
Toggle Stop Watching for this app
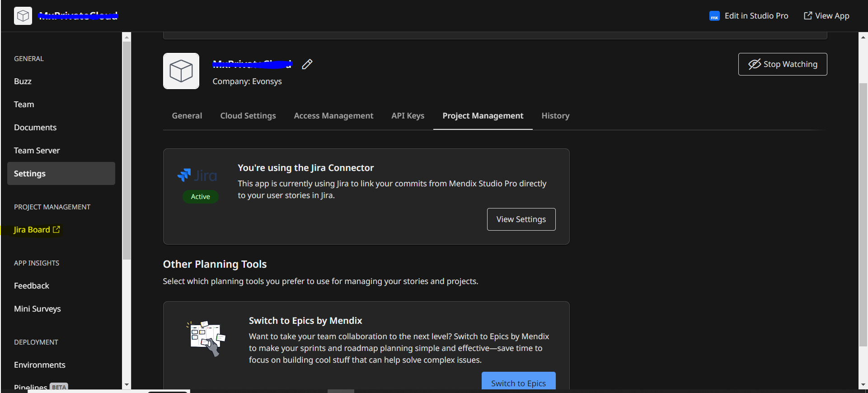(x=782, y=64)
